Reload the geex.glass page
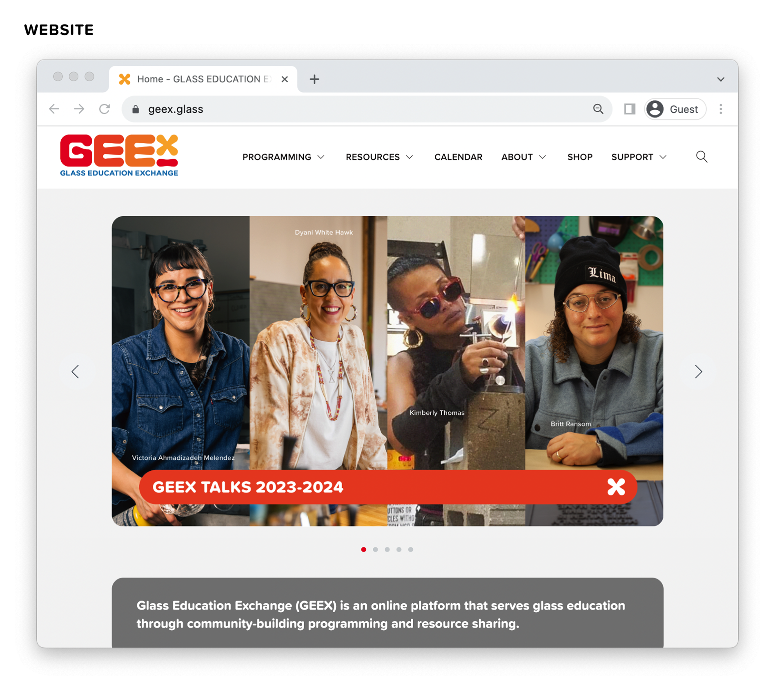784x696 pixels. click(x=105, y=109)
